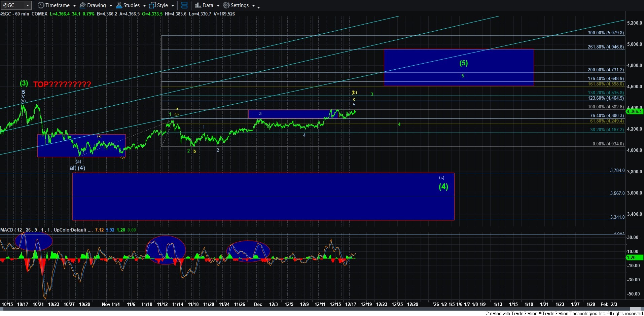Click the Dec label on the time axis
Viewport: 644px width, 316px height.
258,304
